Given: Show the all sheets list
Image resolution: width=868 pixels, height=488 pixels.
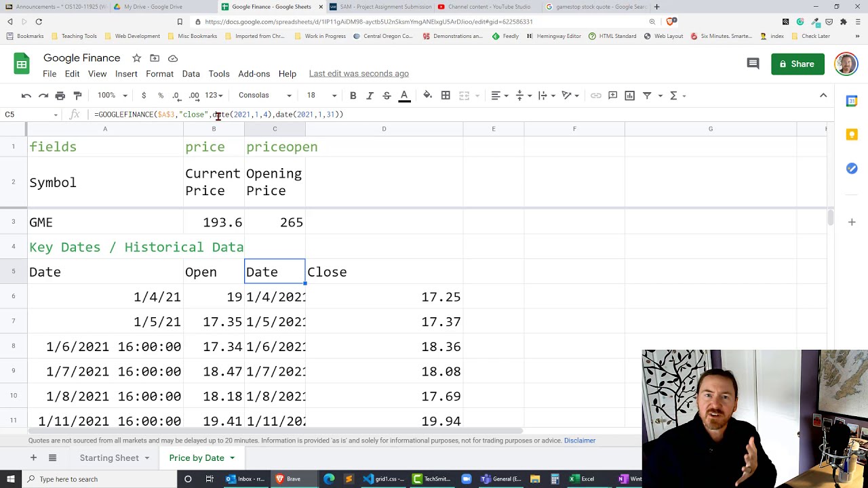Looking at the screenshot, I should click(x=52, y=458).
